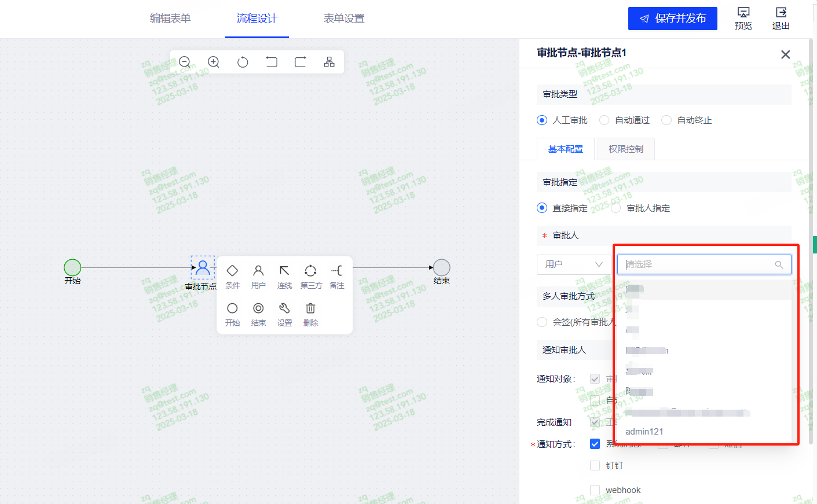Click the zoom out magnifier icon
817x504 pixels.
coord(185,62)
